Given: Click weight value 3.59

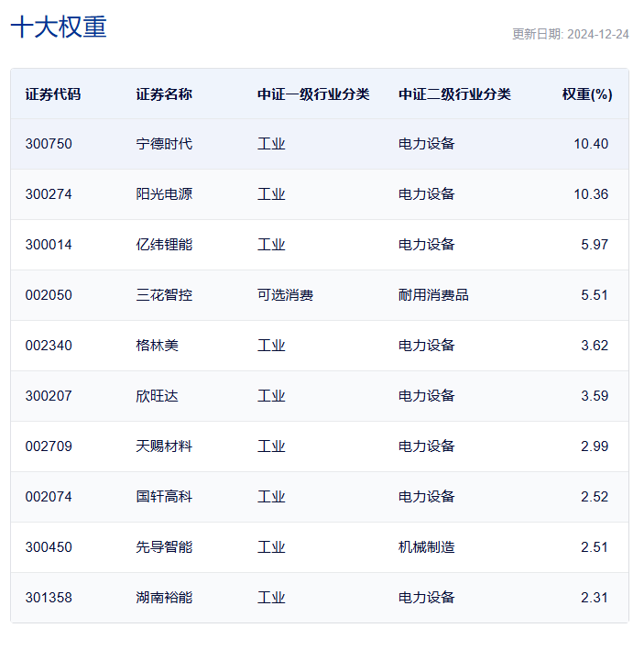Looking at the screenshot, I should coord(595,396).
